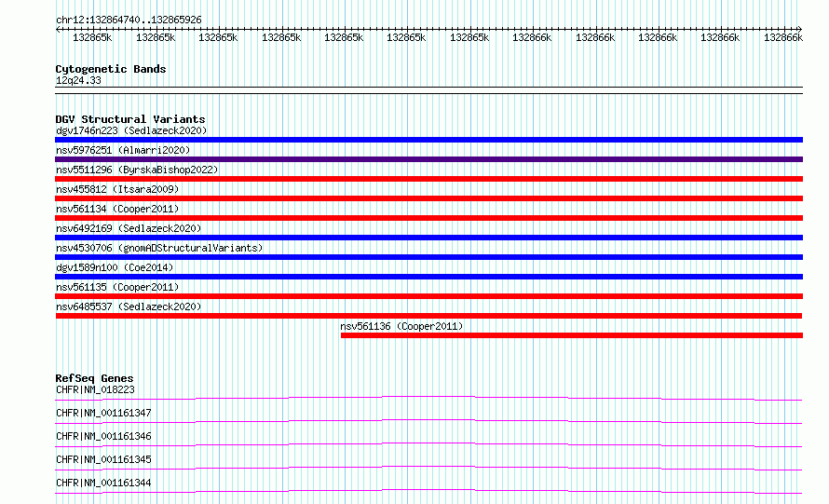Click the right arrow end of the ruler
Image resolution: width=829 pixels, height=504 pixels.
click(x=799, y=30)
